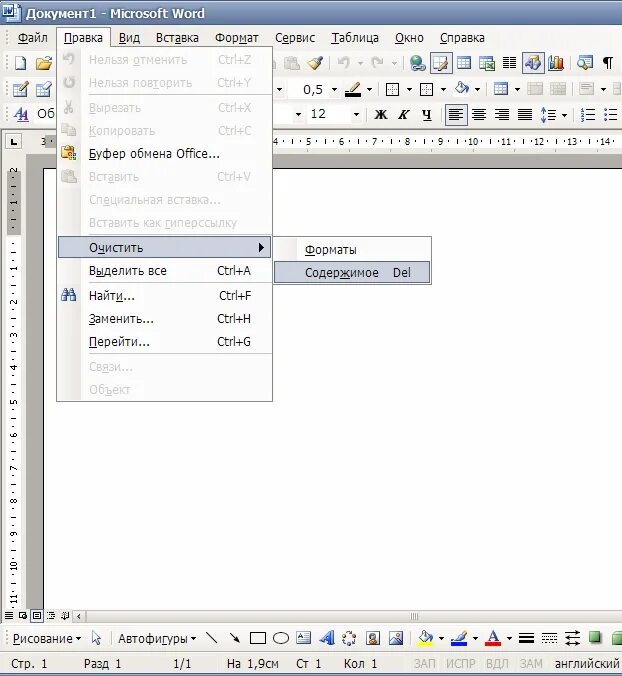Select Align Right paragraph alignment

point(502,115)
